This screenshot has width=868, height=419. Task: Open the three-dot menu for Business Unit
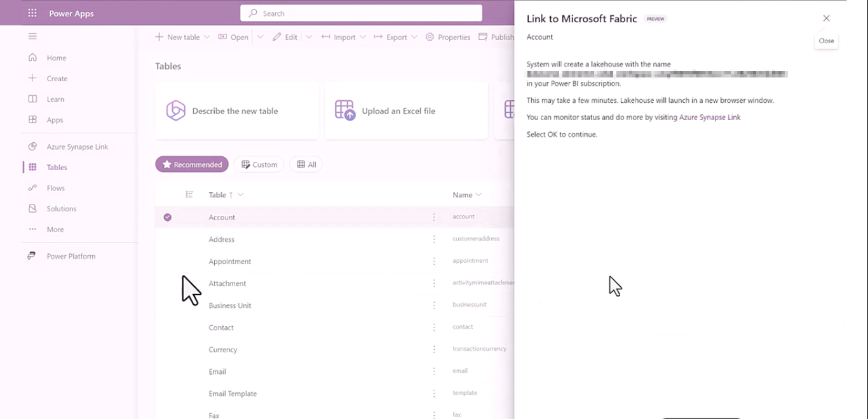pos(434,305)
